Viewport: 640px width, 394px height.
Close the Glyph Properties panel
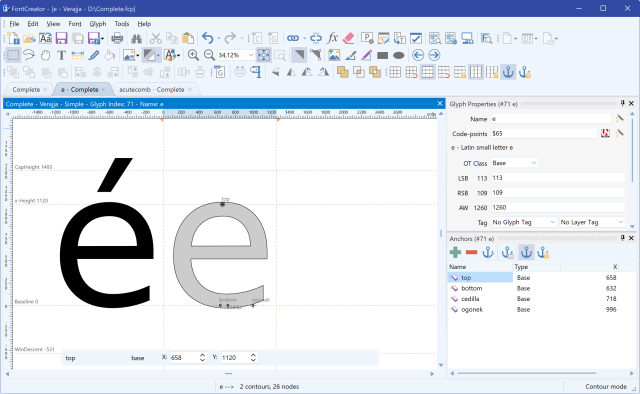point(631,103)
